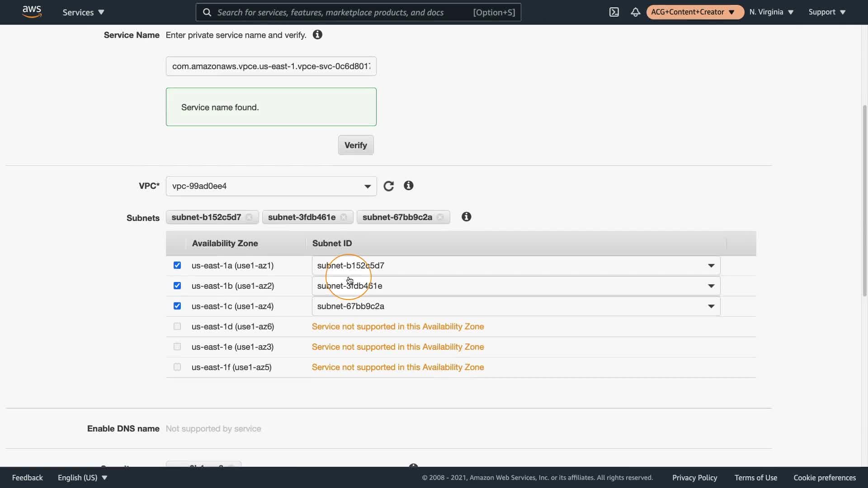Remove the subnet-b152c5d7 tag

click(249, 217)
